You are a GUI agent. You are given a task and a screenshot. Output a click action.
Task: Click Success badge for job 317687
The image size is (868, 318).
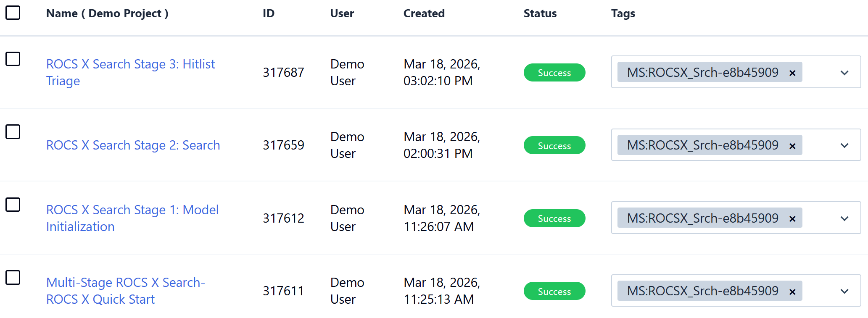(554, 73)
